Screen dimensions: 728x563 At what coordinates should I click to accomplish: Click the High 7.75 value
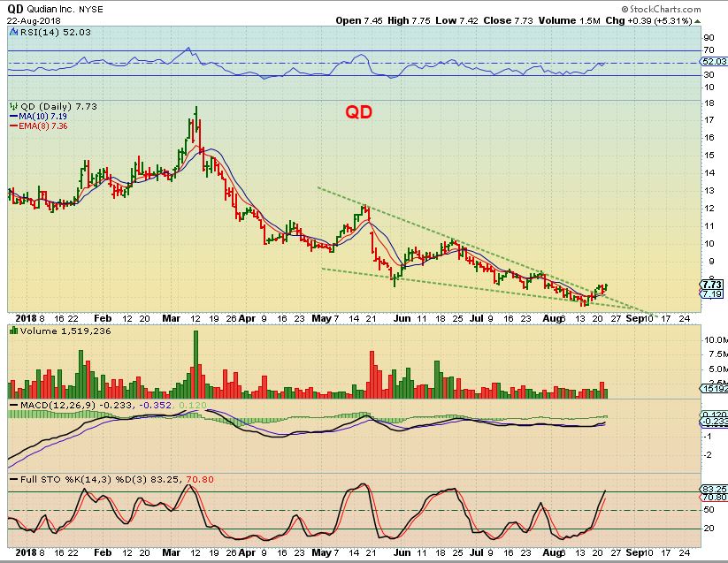(409, 20)
